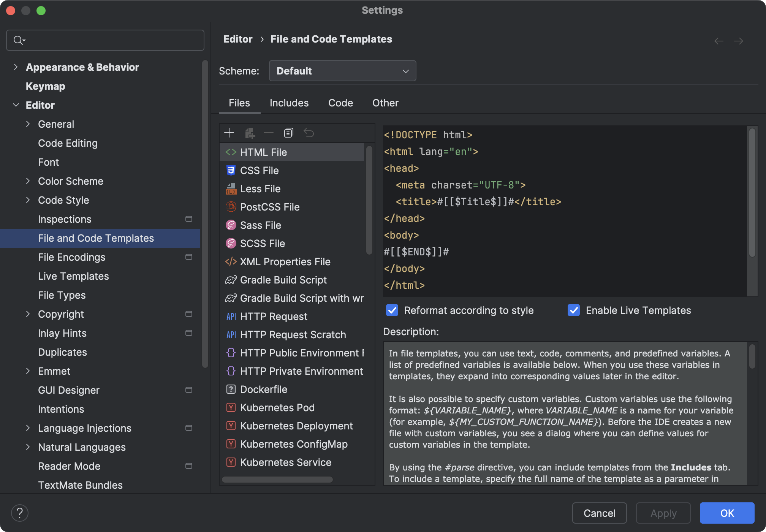Viewport: 766px width, 532px height.
Task: Create a new file template
Action: (229, 133)
